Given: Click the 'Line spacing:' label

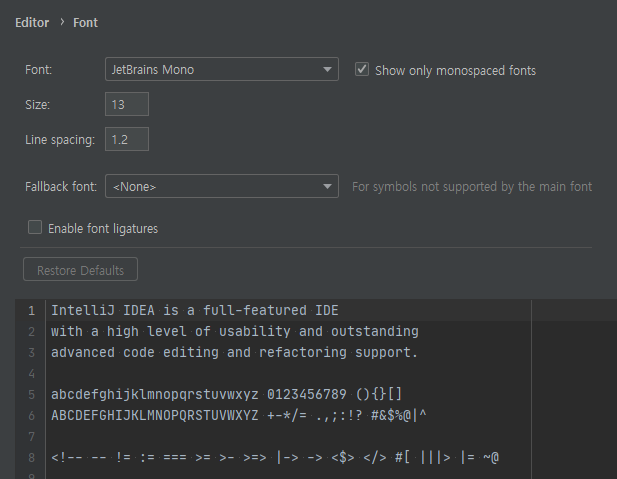Looking at the screenshot, I should pos(60,140).
